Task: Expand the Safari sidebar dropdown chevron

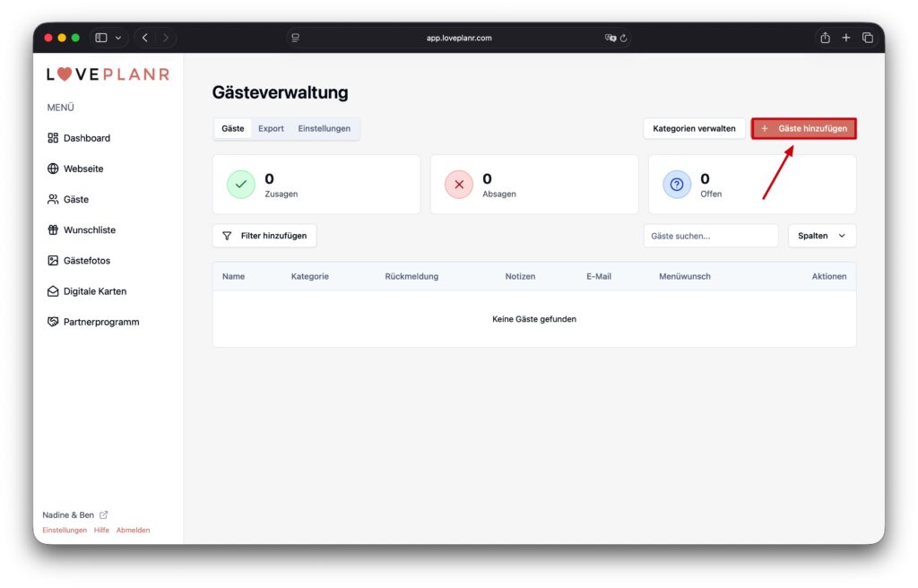Action: click(118, 38)
